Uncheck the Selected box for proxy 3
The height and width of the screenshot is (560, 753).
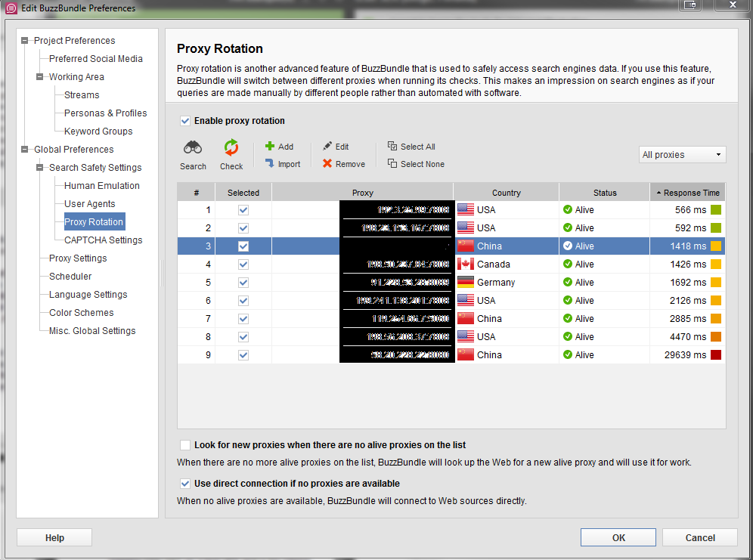coord(243,246)
